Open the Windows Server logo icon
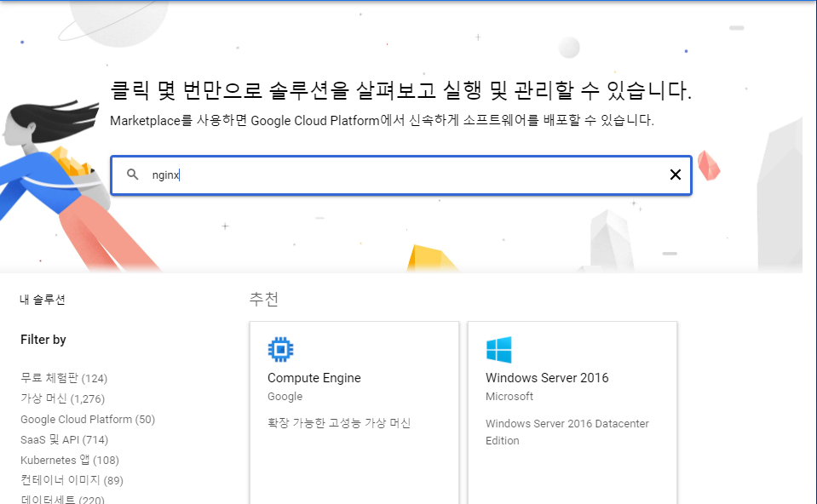This screenshot has width=817, height=504. pyautogui.click(x=498, y=349)
